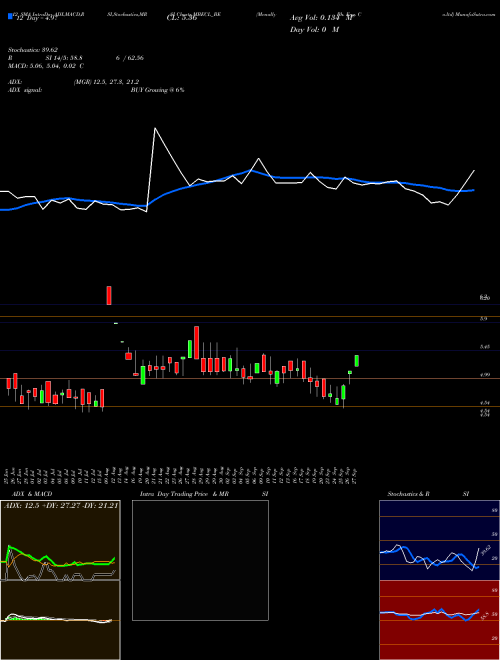The height and width of the screenshot is (660, 500).
Task: Click the '(MGR) 12.5, 27.3, 21.2' values
Action: coord(106,82)
